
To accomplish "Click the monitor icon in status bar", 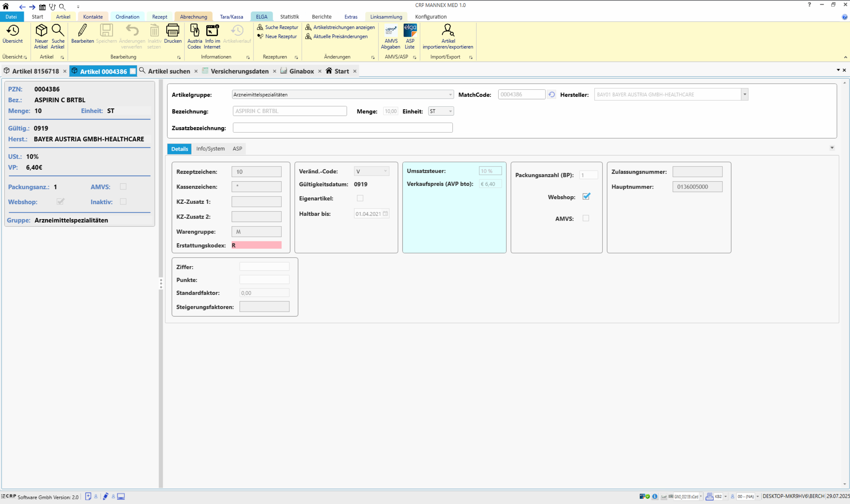I will point(121,496).
